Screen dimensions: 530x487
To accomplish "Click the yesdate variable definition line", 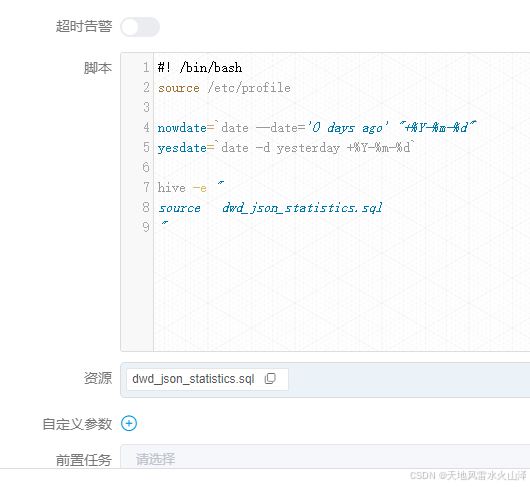I will point(286,148).
